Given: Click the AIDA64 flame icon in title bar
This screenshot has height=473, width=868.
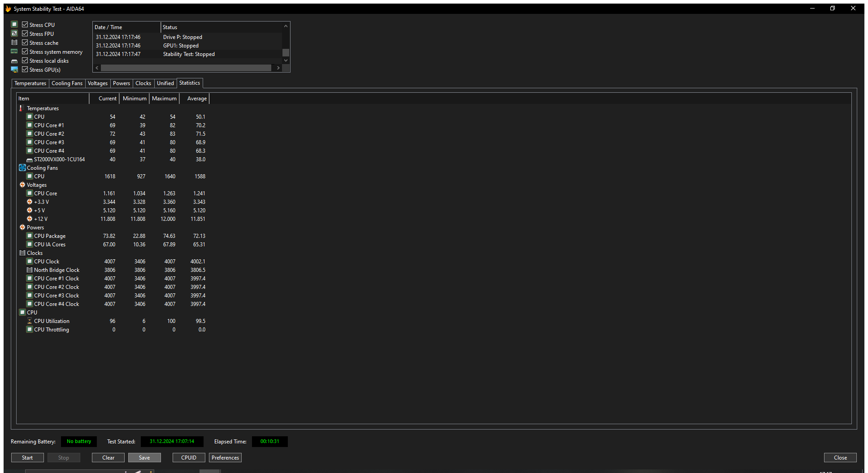Looking at the screenshot, I should tap(8, 9).
